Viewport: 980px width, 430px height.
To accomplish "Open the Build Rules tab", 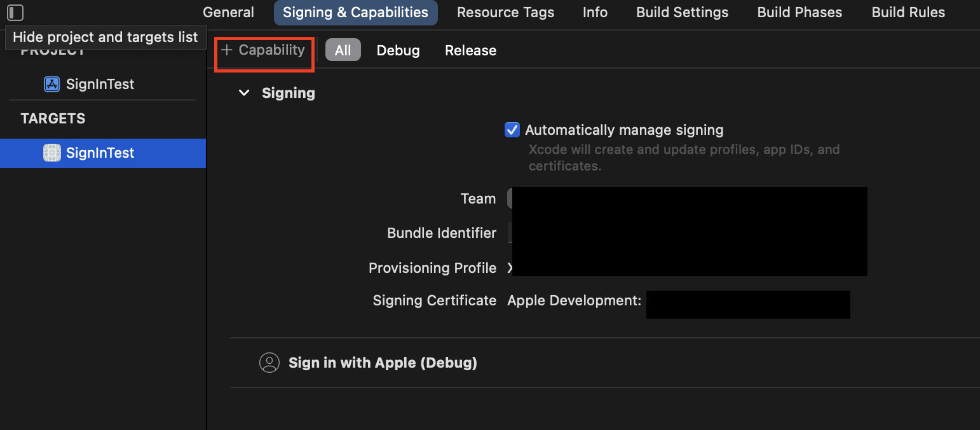I will point(908,13).
